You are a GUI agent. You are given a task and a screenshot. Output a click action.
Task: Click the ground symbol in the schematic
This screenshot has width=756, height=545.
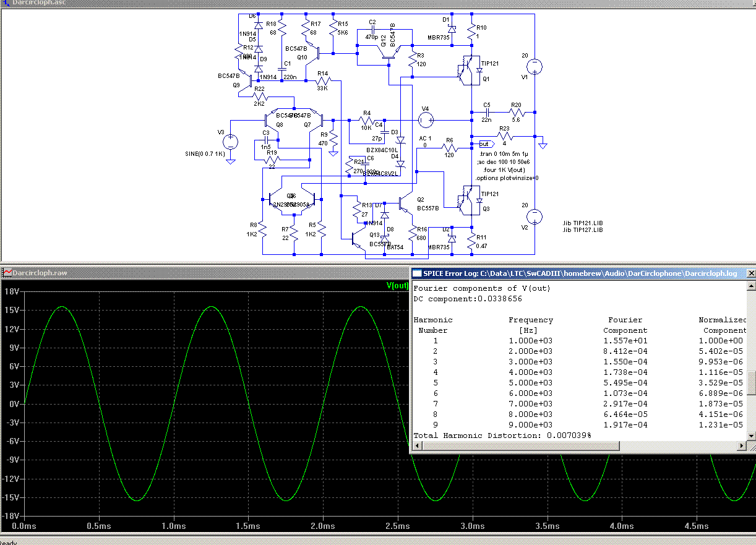pos(543,145)
